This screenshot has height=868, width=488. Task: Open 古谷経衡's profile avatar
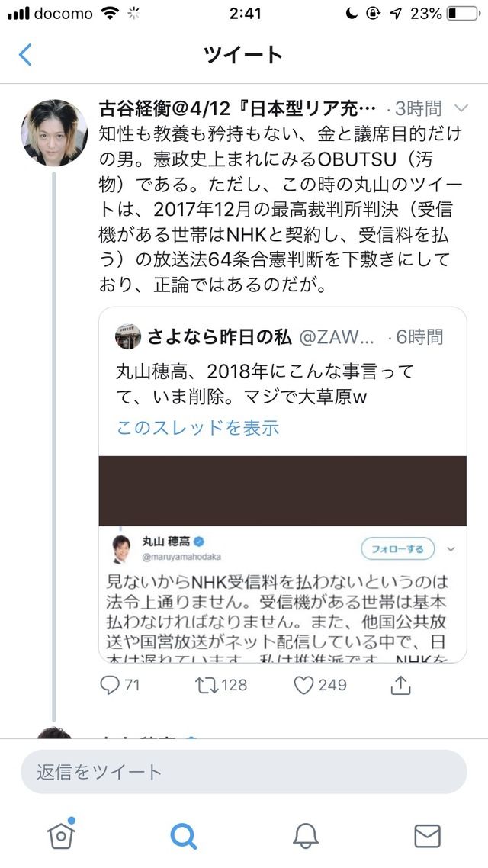pos(54,133)
